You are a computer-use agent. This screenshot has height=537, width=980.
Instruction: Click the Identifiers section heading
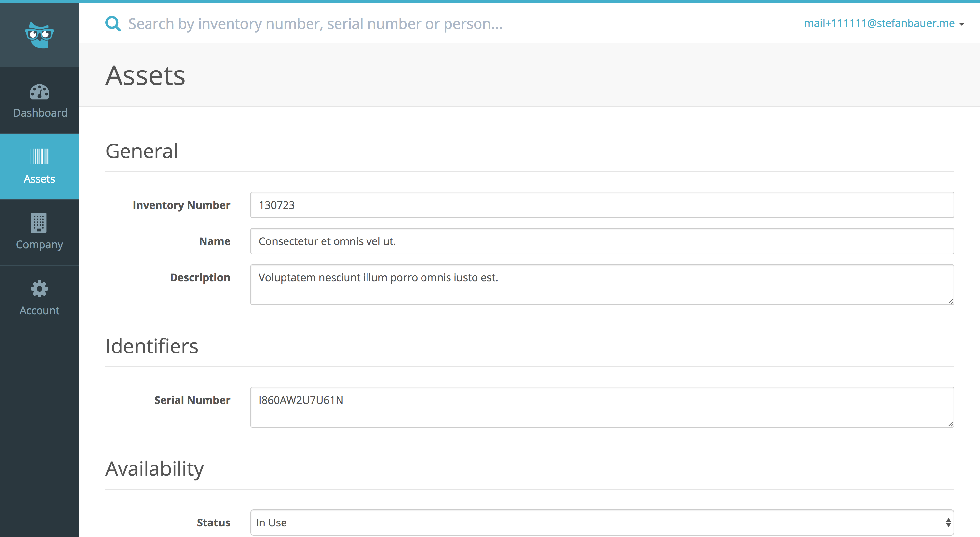click(x=152, y=346)
